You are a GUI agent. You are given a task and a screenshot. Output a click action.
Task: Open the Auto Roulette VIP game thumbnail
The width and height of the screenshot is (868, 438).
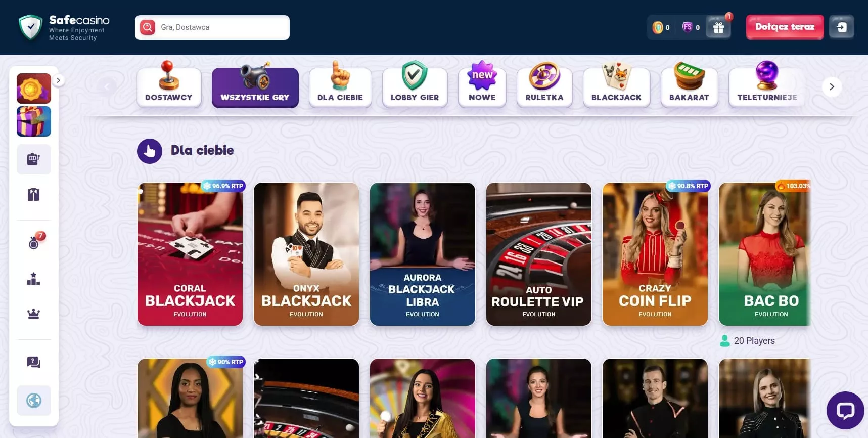pyautogui.click(x=539, y=254)
